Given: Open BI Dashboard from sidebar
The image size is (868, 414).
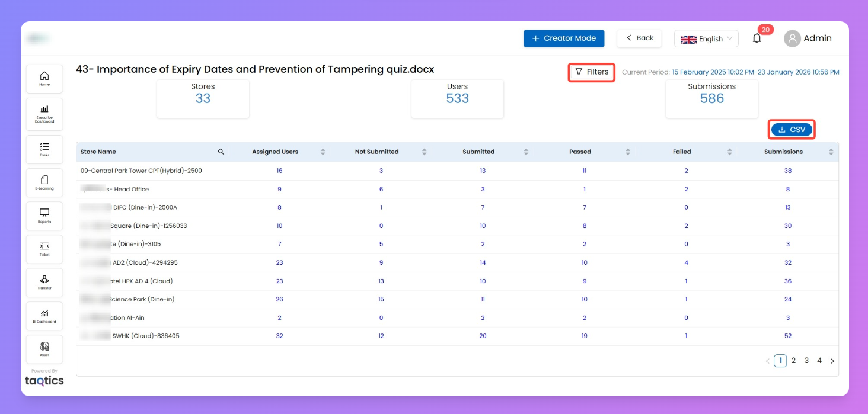Looking at the screenshot, I should pos(44,316).
